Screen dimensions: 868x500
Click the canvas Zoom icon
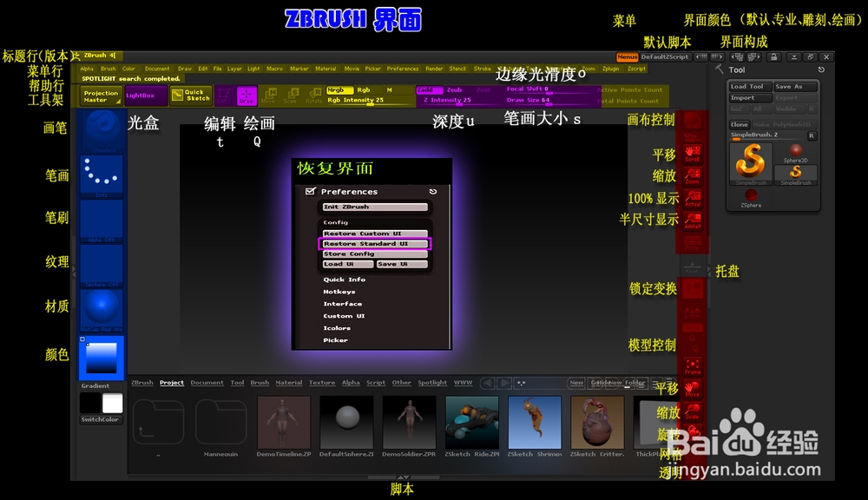tap(693, 176)
